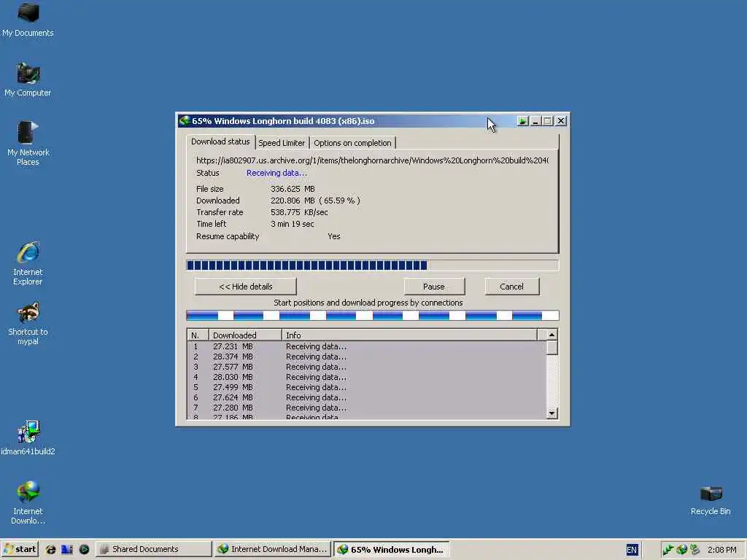Click the main download progress bar
Image resolution: width=747 pixels, height=560 pixels.
[x=373, y=265]
